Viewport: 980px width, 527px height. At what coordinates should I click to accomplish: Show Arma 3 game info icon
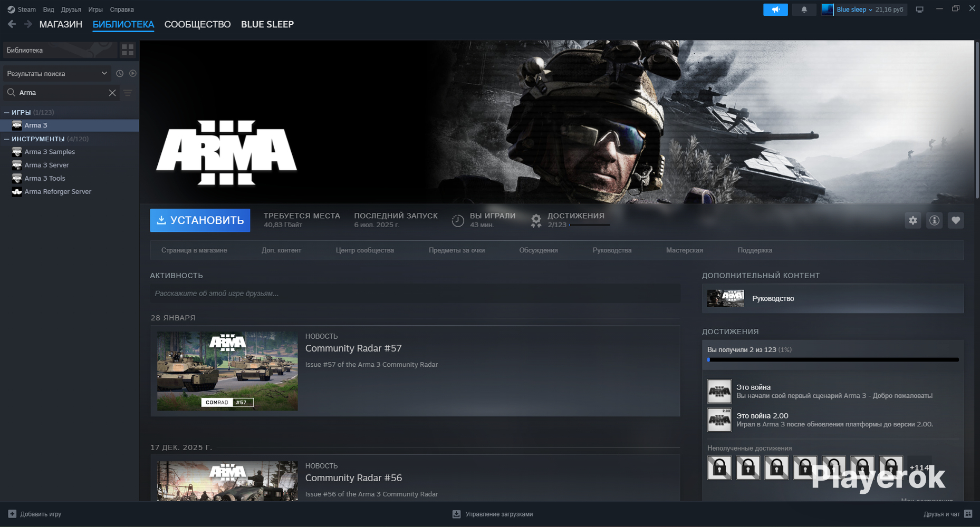[x=934, y=220]
